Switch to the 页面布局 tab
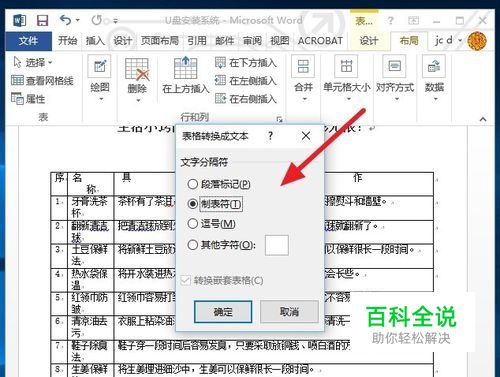Image resolution: width=500 pixels, height=377 pixels. coord(159,41)
